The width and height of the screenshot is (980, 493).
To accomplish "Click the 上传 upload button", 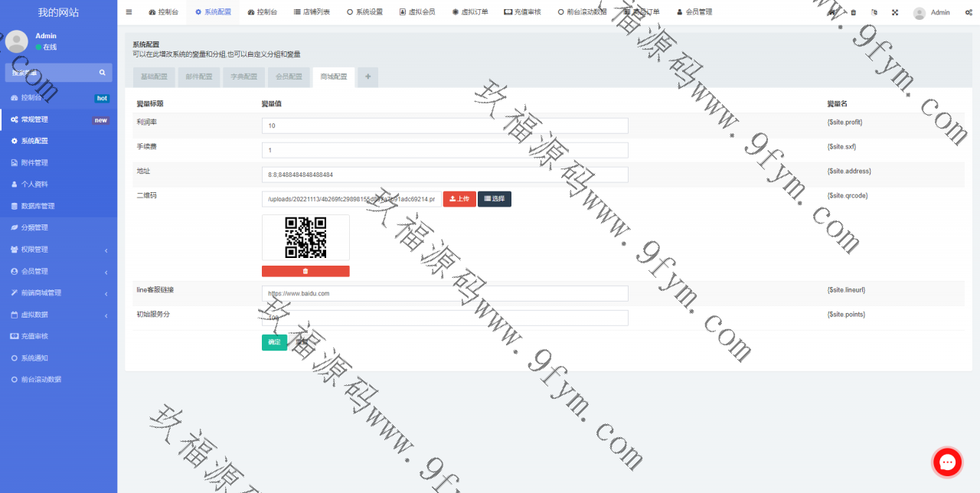I will [459, 199].
